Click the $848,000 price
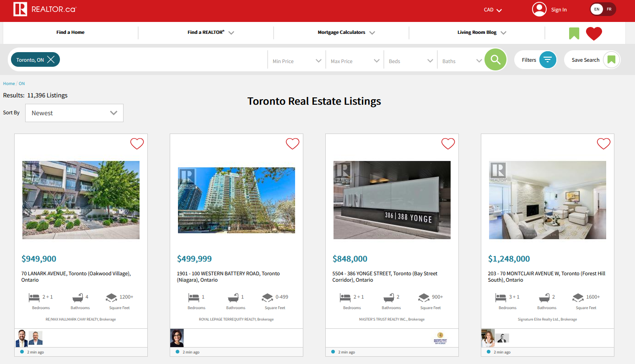The width and height of the screenshot is (635, 364). (x=350, y=259)
